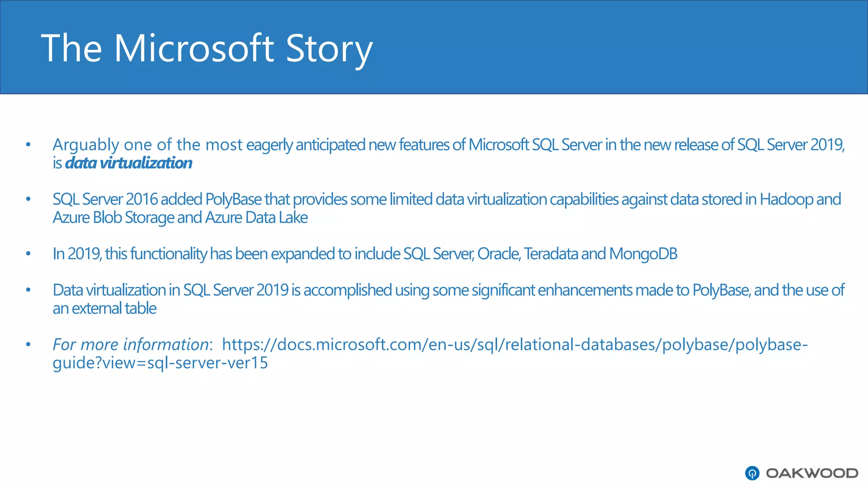Screen dimensions: 868x488
Task: Click the bullet marker before SQL Server 2016
Action: [28, 199]
